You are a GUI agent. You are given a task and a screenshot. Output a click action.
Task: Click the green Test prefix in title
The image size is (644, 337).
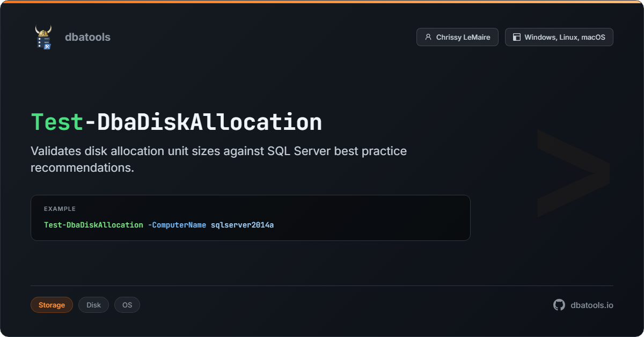point(57,122)
